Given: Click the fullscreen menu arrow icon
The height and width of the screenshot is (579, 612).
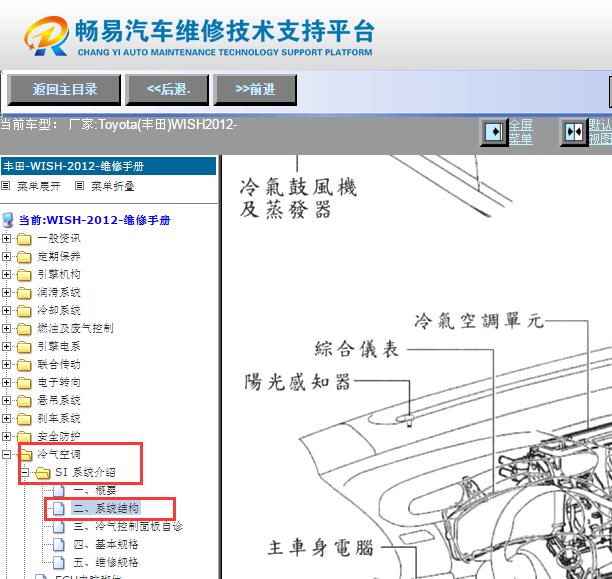Looking at the screenshot, I should click(494, 132).
